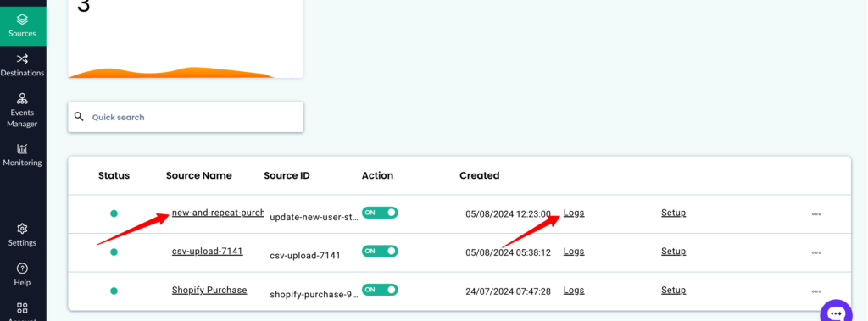Open more options for Shopify Purchase row
Screen dimensions: 868x321
pyautogui.click(x=816, y=291)
